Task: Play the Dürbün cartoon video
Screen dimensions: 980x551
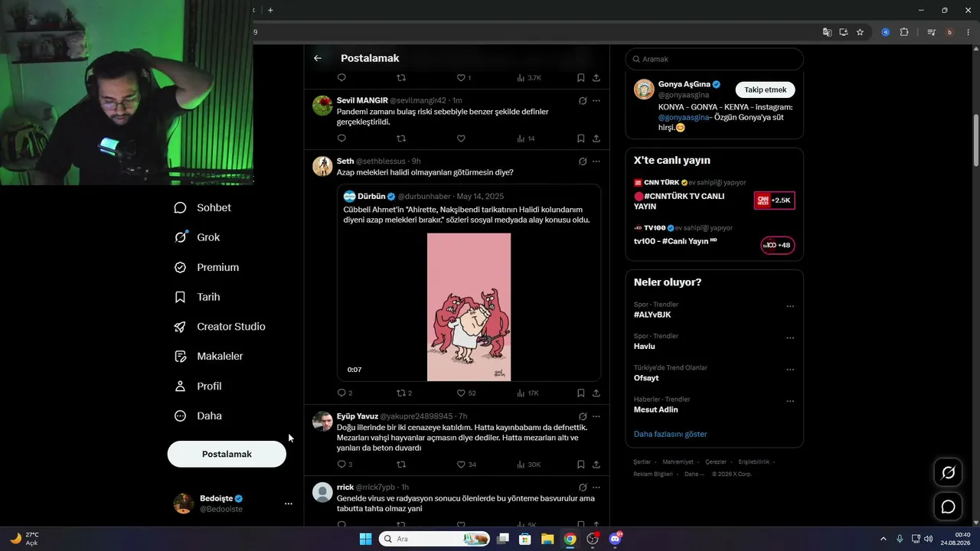Action: [469, 307]
